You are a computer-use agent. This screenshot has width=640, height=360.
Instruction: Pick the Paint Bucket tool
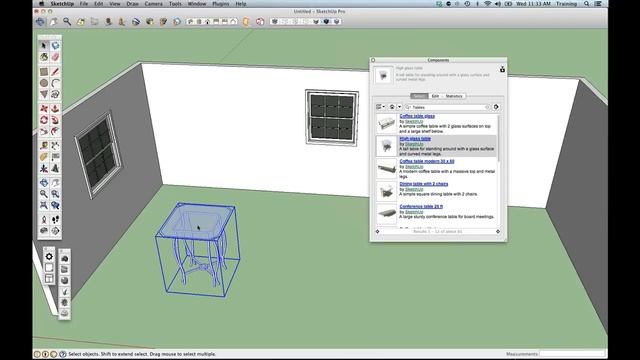click(x=44, y=57)
